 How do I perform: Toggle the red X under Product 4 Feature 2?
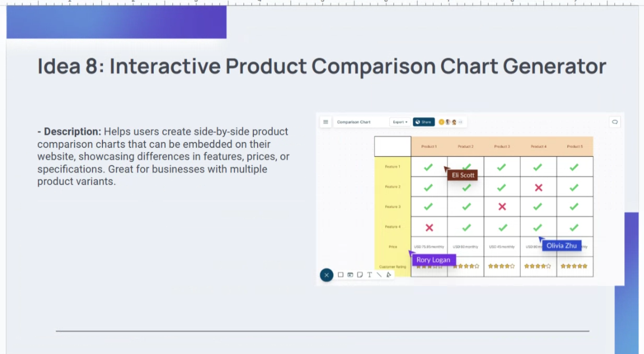(x=539, y=187)
